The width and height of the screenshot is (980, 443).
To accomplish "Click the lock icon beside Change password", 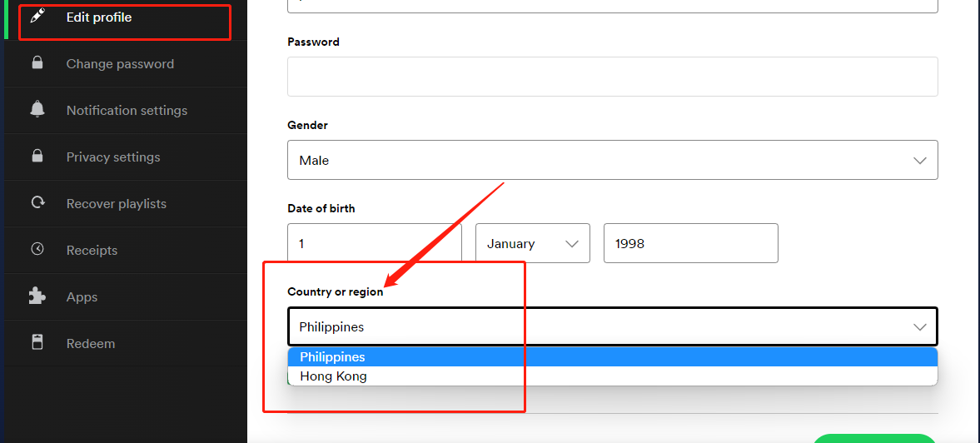I will (x=37, y=63).
